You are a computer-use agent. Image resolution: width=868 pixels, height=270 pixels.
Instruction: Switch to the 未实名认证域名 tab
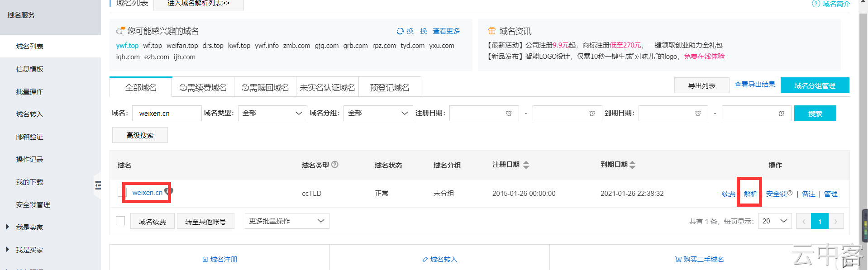tap(327, 87)
